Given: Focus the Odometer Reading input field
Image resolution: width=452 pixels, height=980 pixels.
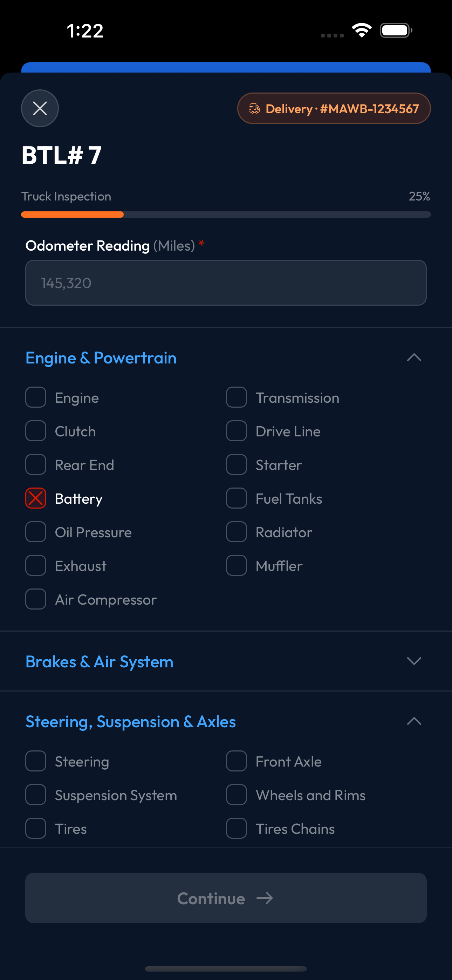Looking at the screenshot, I should click(x=226, y=283).
